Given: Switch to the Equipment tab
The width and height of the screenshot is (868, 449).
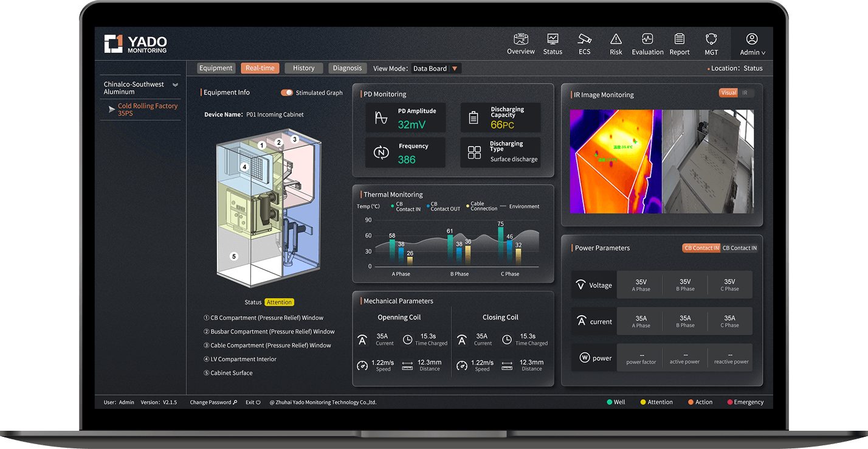Looking at the screenshot, I should coord(216,68).
